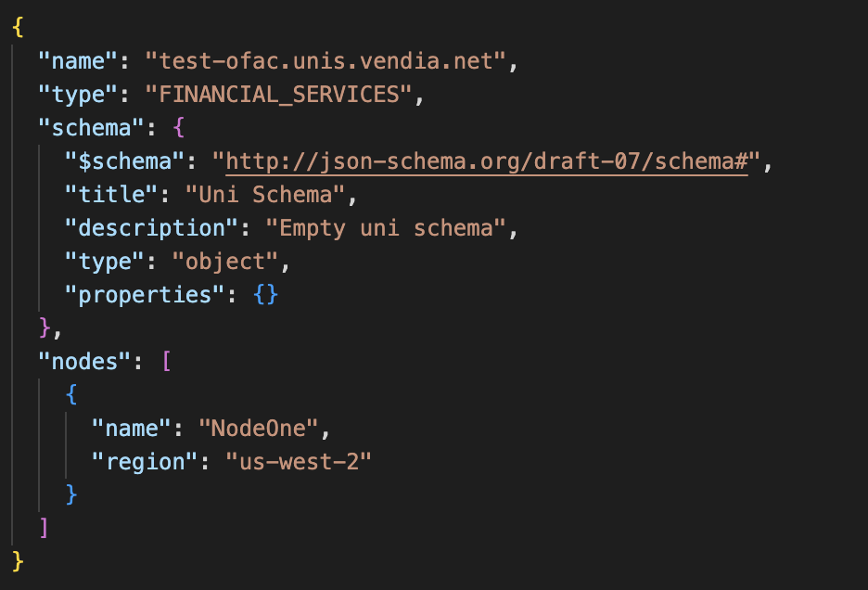This screenshot has height=590, width=868.
Task: Click the "nodes" key
Action: [84, 362]
